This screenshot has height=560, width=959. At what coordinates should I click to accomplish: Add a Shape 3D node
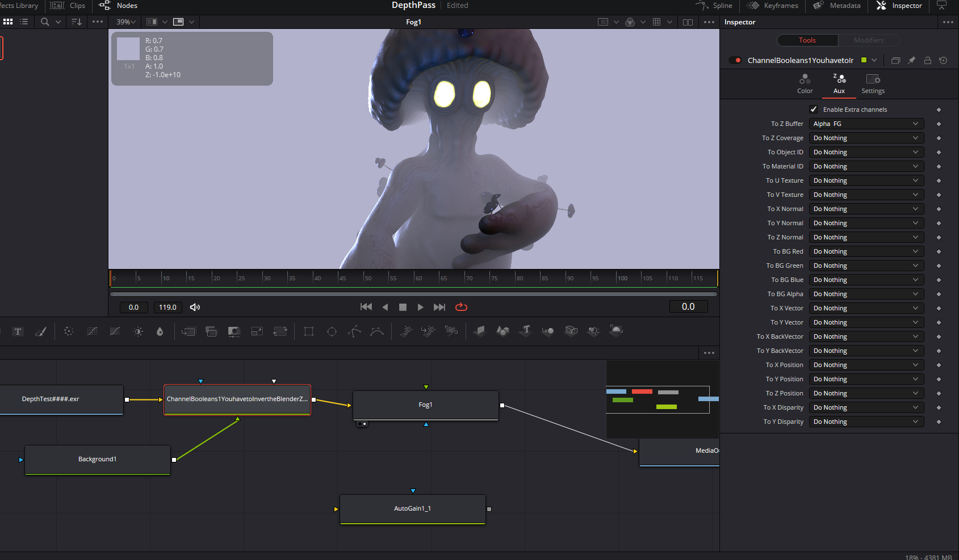click(502, 331)
